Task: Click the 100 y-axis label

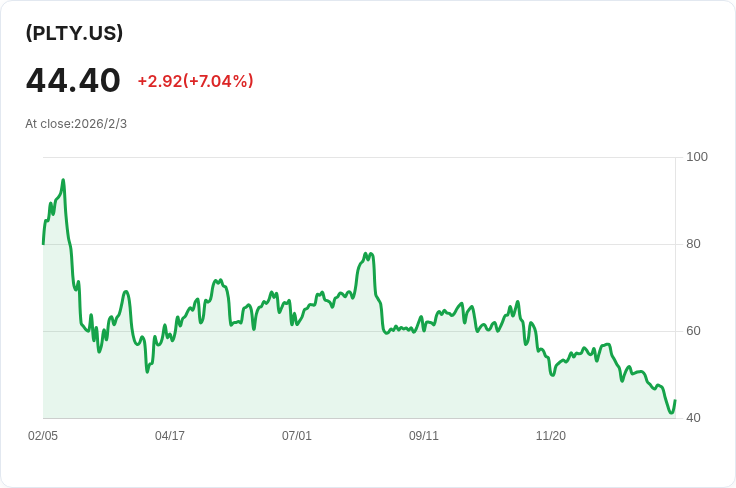Action: 697,157
